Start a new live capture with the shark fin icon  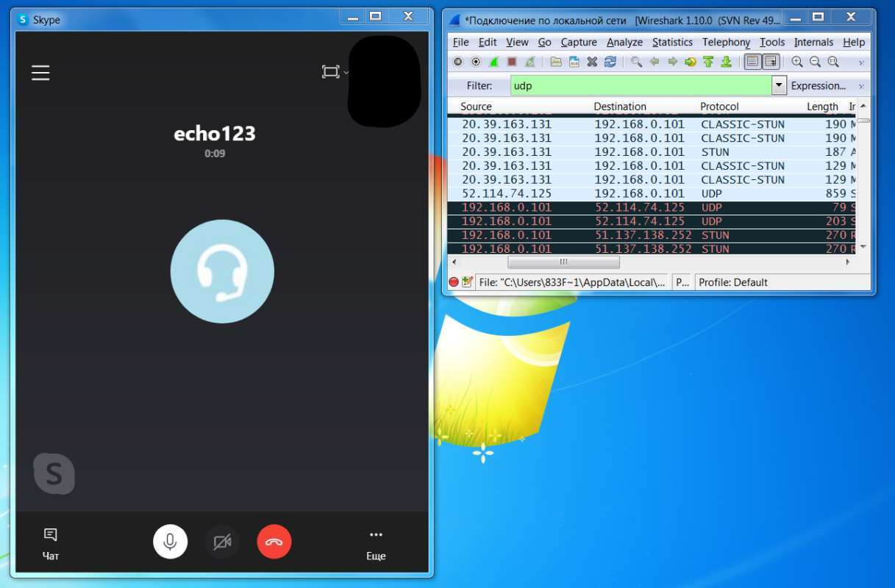tap(493, 62)
